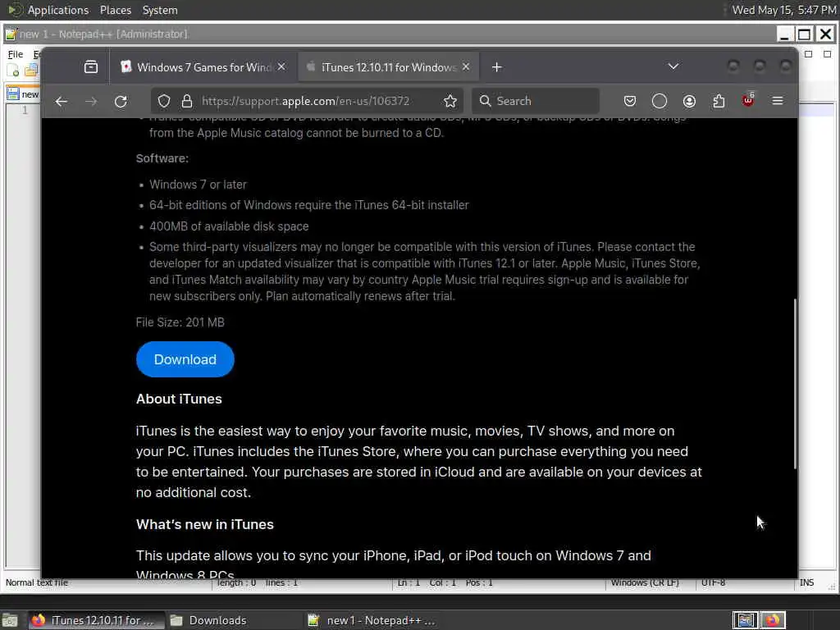Click the Firefox Search box
The width and height of the screenshot is (840, 630).
536,101
